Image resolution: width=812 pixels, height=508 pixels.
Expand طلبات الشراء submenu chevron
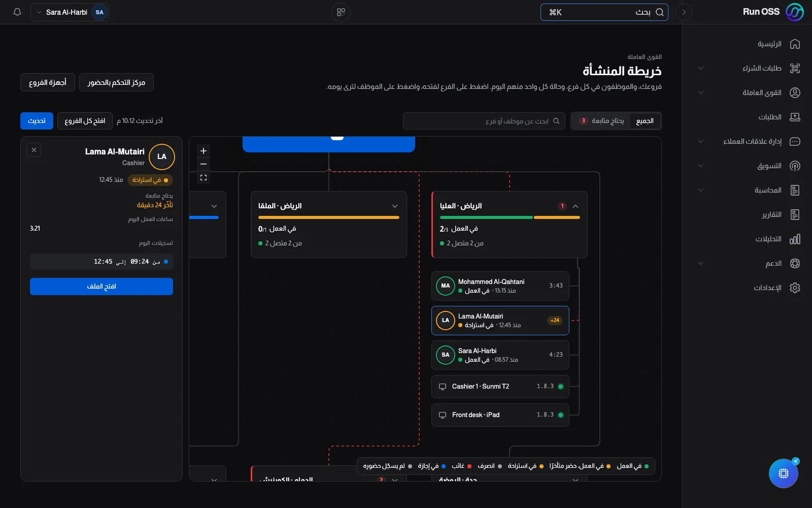pos(701,69)
